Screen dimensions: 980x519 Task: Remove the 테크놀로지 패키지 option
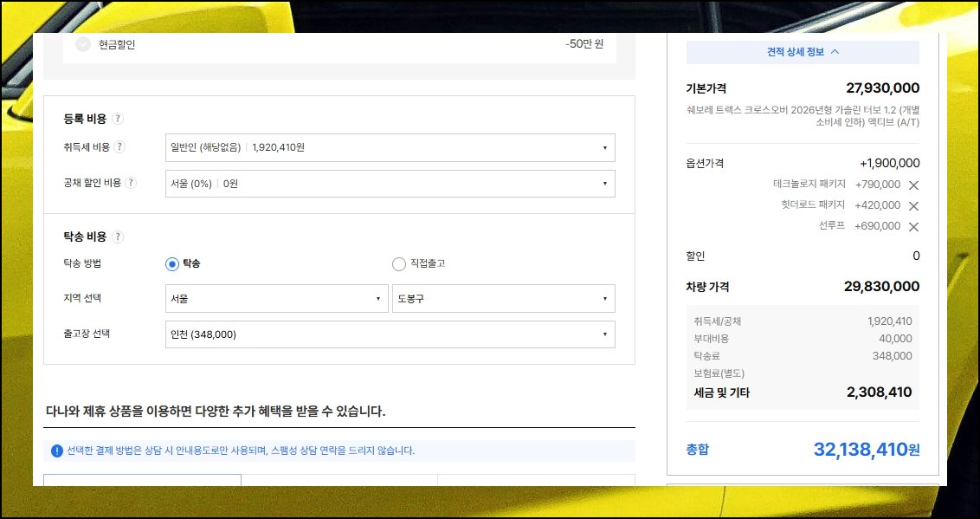tap(913, 185)
